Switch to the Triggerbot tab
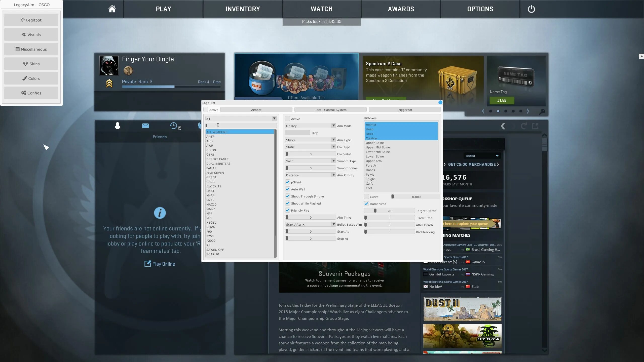This screenshot has height=362, width=644. pyautogui.click(x=405, y=110)
